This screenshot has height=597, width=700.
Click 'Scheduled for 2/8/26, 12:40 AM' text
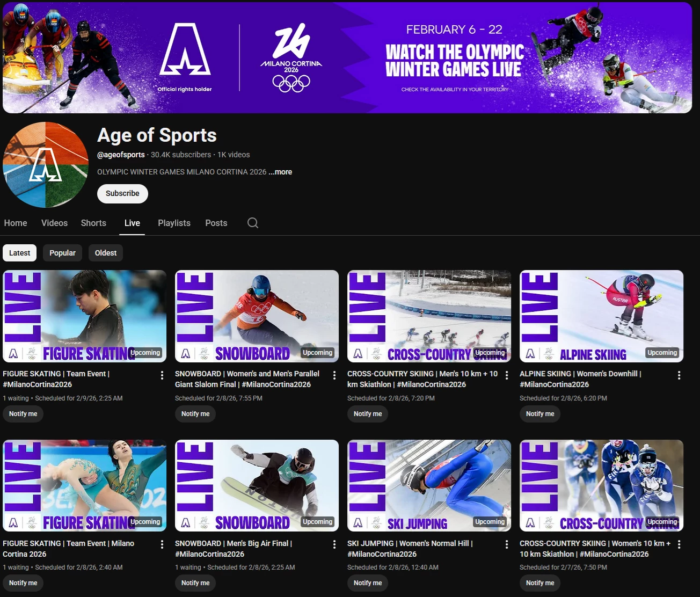393,567
